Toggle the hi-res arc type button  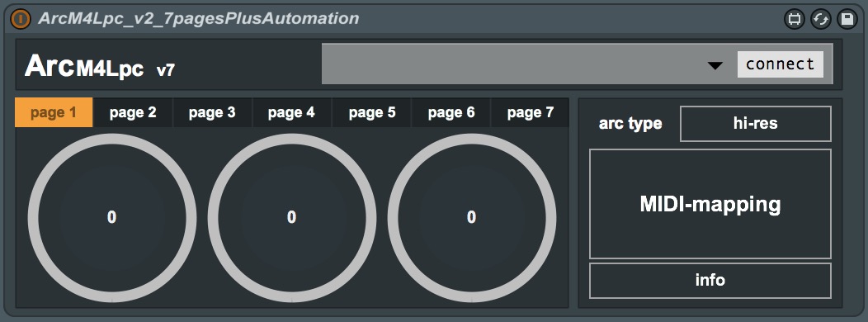[756, 124]
